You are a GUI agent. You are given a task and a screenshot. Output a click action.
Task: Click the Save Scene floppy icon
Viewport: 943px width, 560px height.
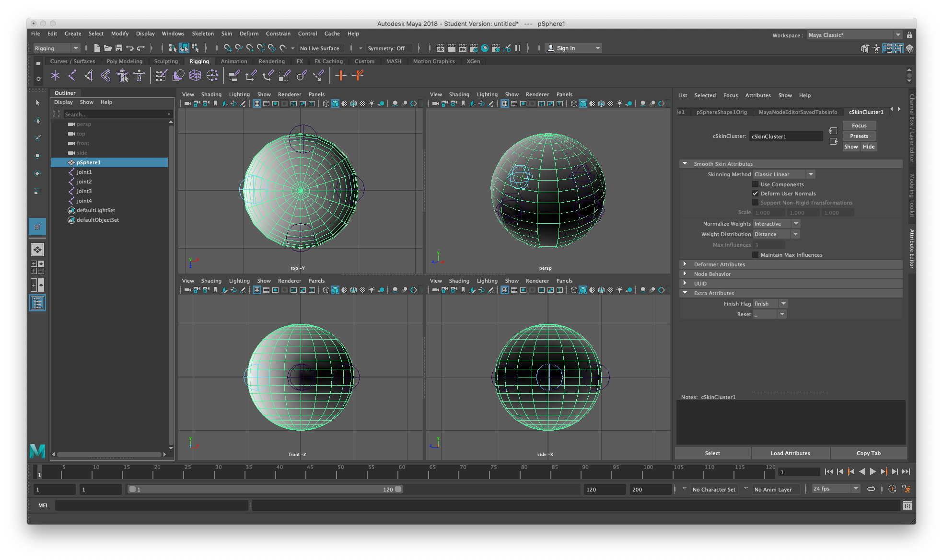click(119, 48)
